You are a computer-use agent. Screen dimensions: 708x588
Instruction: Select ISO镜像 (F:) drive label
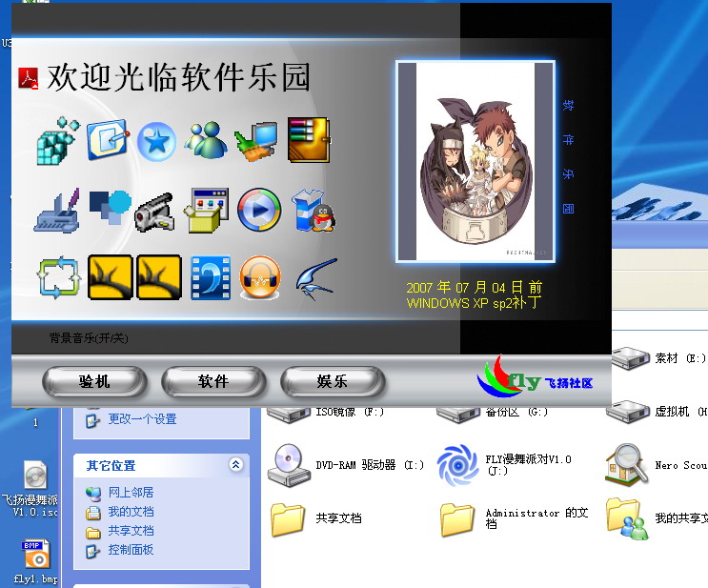350,412
